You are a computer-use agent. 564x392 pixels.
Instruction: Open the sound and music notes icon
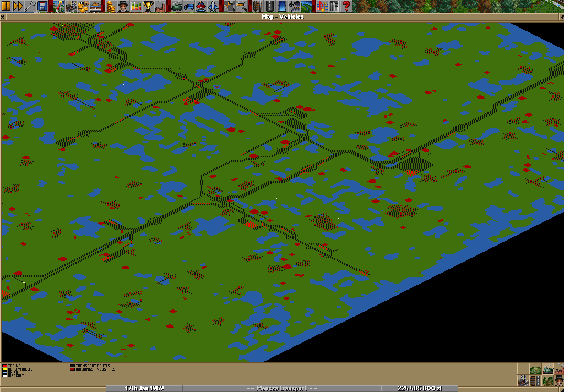(322, 6)
